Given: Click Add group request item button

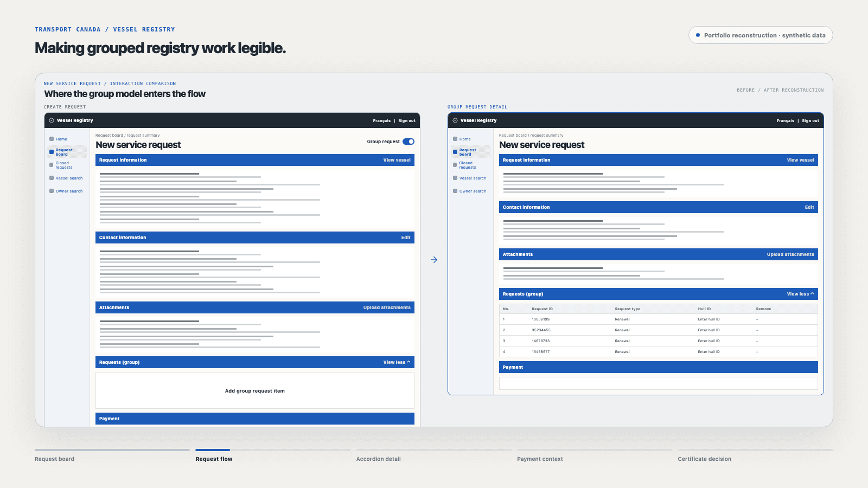Looking at the screenshot, I should [255, 390].
